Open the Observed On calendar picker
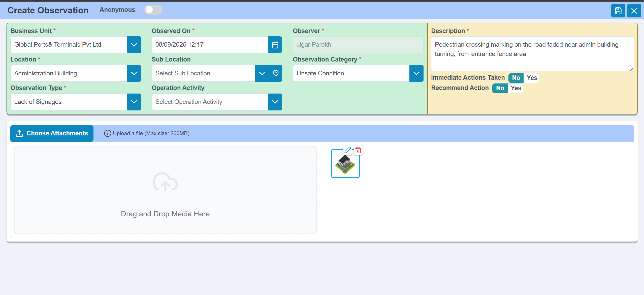The width and height of the screenshot is (644, 295). 275,45
